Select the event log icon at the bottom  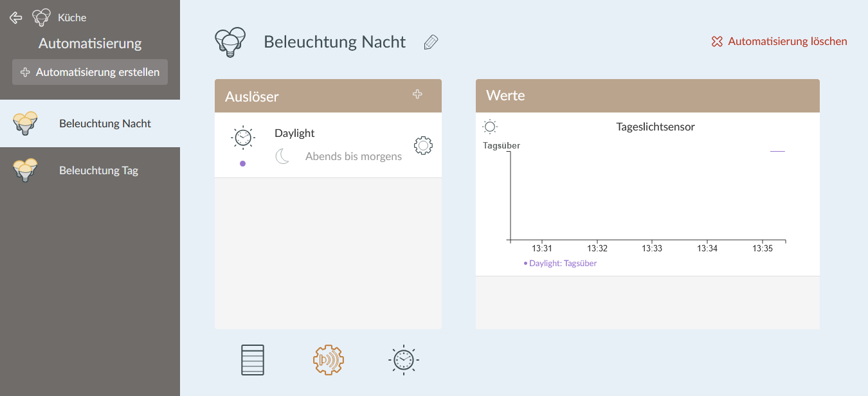(x=252, y=359)
